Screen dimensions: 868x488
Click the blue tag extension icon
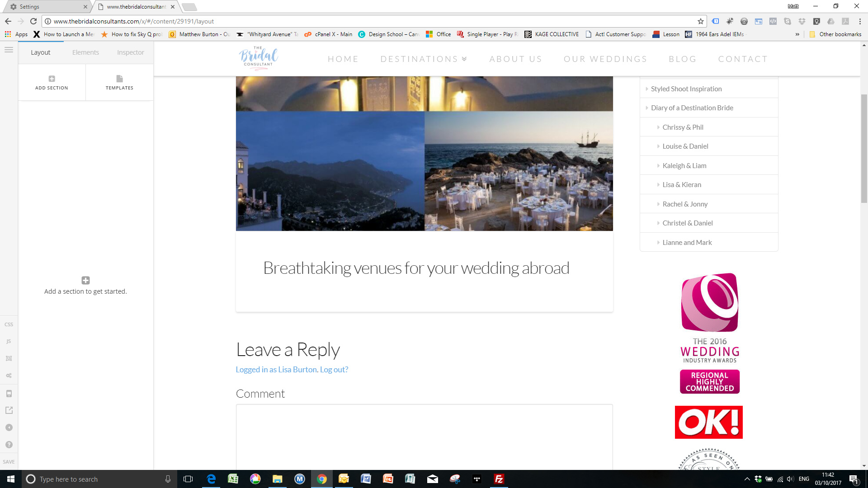coord(715,21)
